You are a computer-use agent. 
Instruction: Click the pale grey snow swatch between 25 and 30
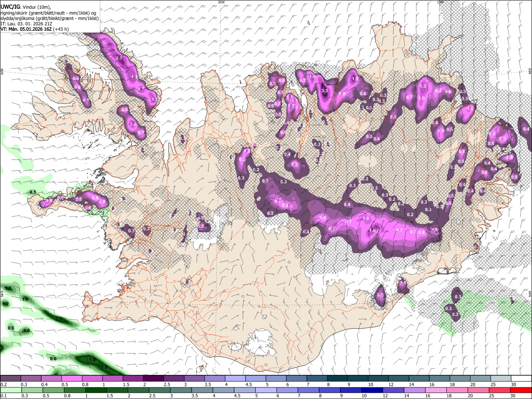(501, 379)
